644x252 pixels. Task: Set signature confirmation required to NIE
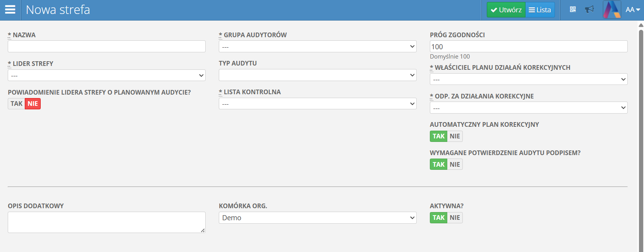(455, 165)
